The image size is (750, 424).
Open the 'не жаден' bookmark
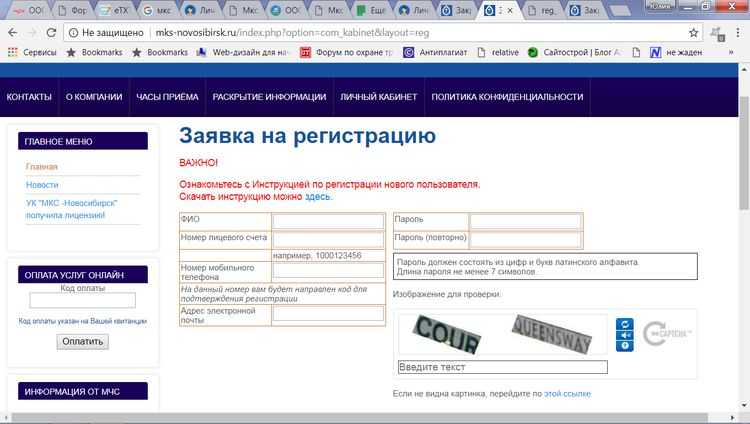(676, 52)
